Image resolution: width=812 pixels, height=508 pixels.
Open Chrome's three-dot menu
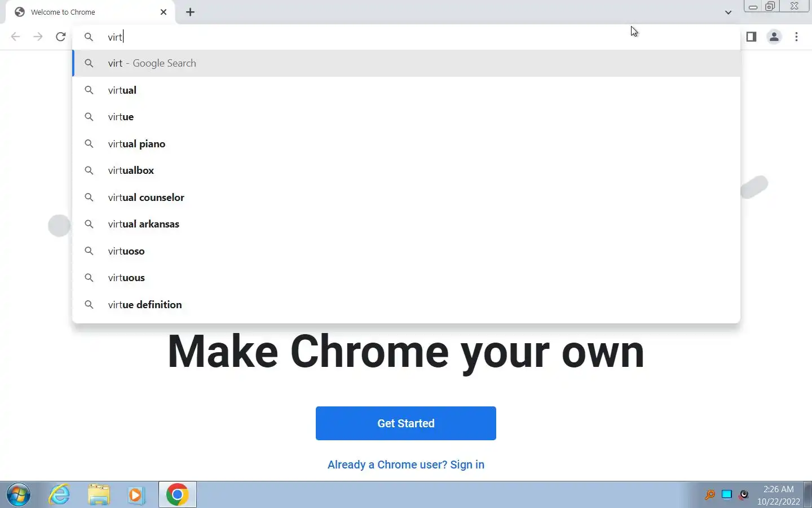coord(796,37)
